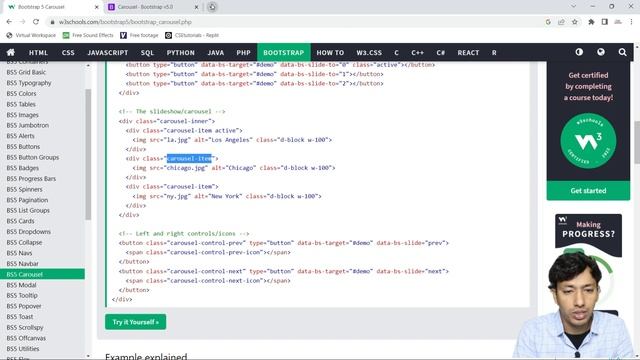
Task: Open PYTHON in top navigation
Action: [x=180, y=52]
